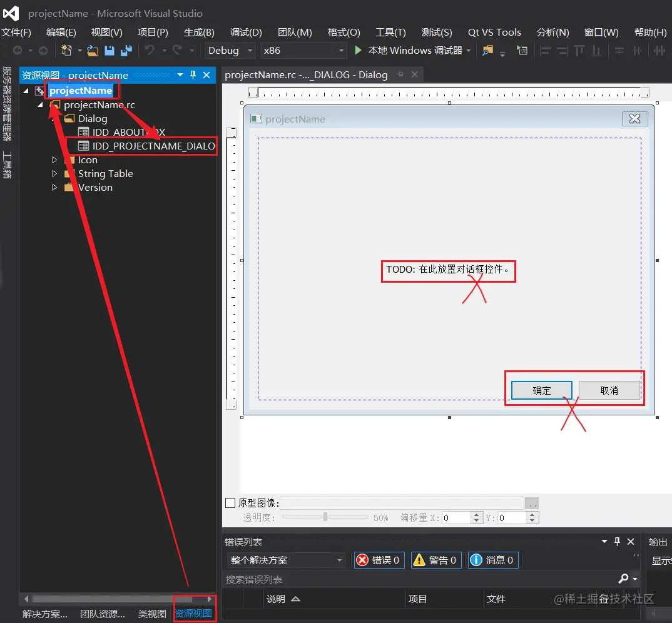The height and width of the screenshot is (623, 672).
Task: Click the Navigate Forward toolbar icon
Action: [43, 51]
